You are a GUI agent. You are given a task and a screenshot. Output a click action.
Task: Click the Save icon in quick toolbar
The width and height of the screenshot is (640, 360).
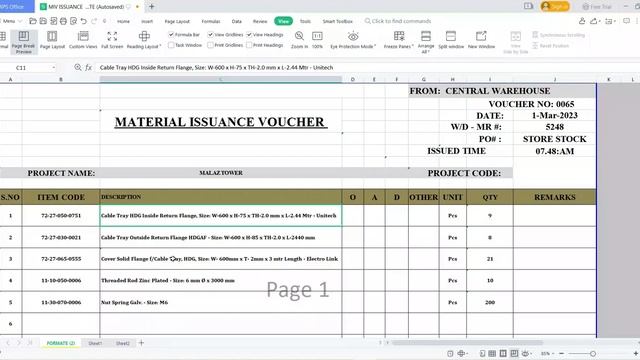pos(43,21)
